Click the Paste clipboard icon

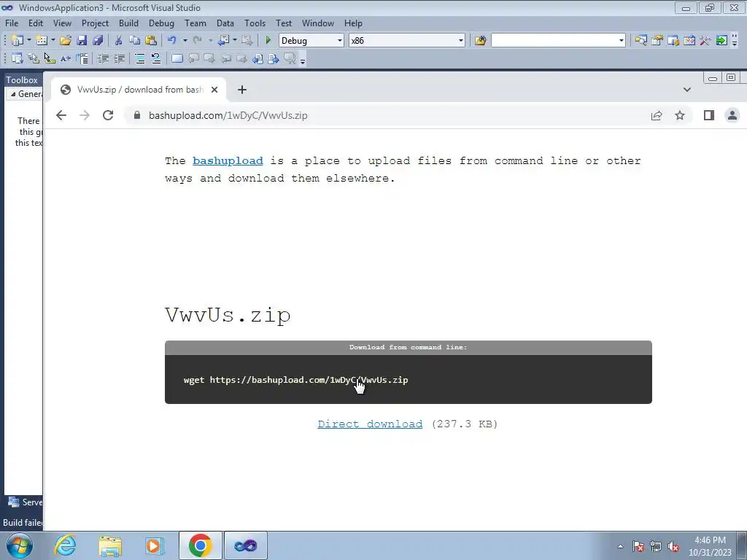click(x=151, y=41)
